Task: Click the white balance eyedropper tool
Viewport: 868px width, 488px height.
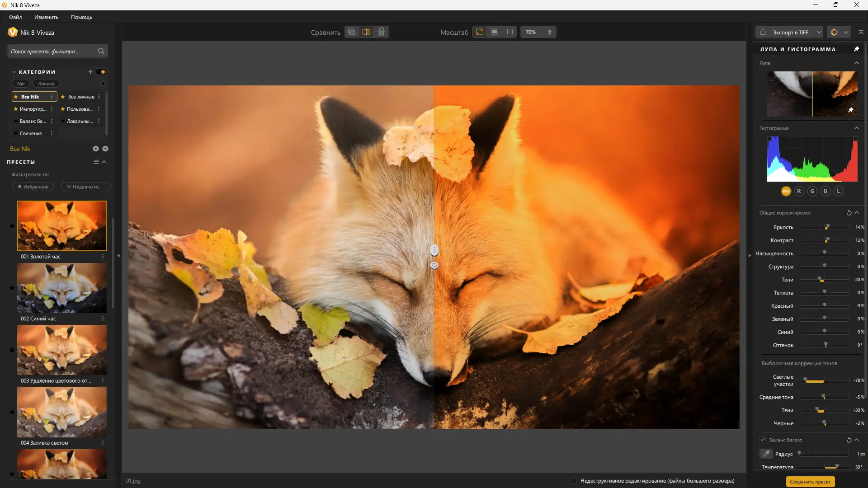Action: [x=766, y=454]
